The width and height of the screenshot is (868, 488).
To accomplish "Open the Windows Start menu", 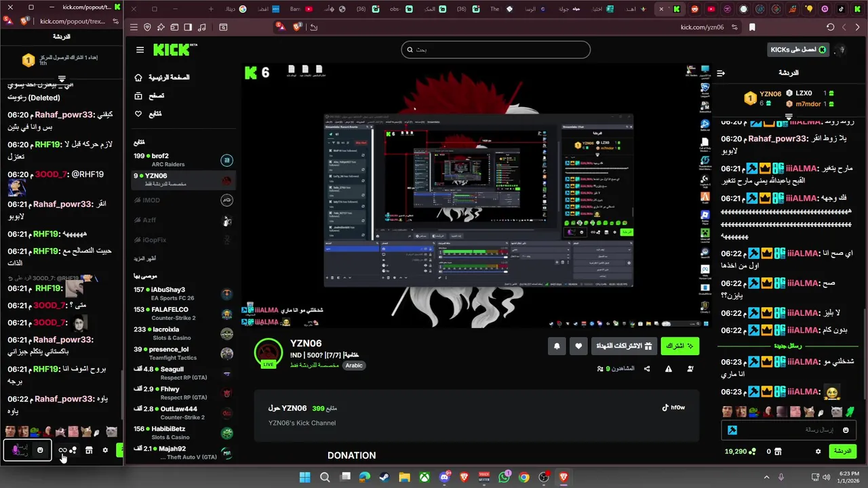I will (x=304, y=477).
